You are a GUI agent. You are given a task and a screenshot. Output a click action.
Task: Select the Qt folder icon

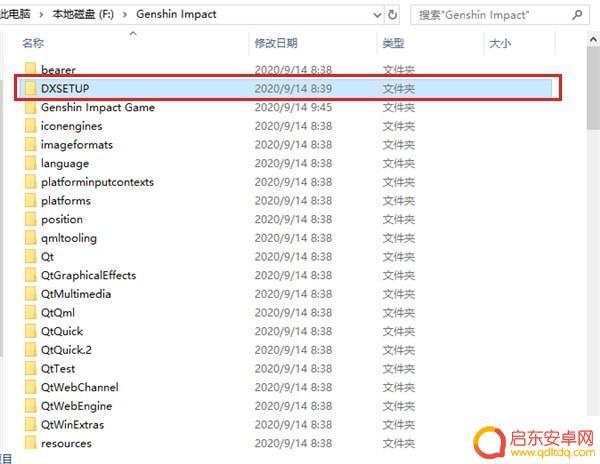(x=30, y=257)
